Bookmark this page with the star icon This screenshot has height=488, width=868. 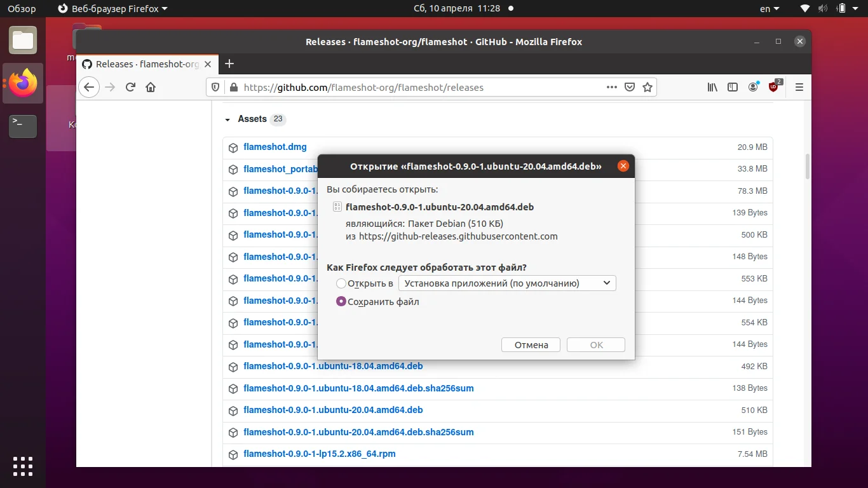(x=647, y=87)
